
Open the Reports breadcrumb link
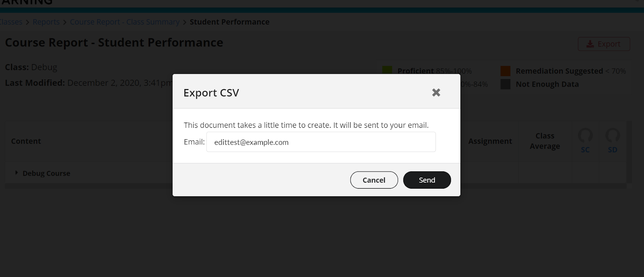click(x=46, y=22)
